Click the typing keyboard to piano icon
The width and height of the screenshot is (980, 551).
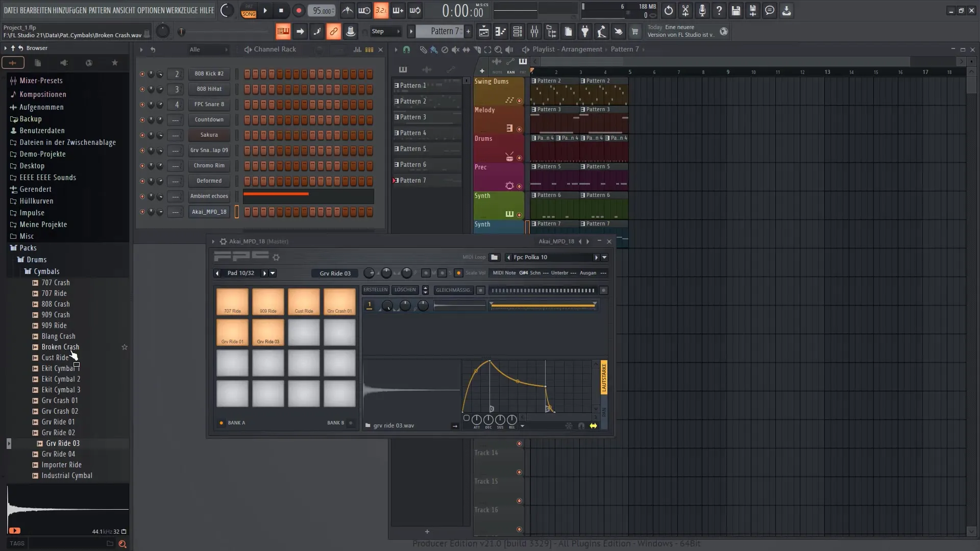point(283,32)
